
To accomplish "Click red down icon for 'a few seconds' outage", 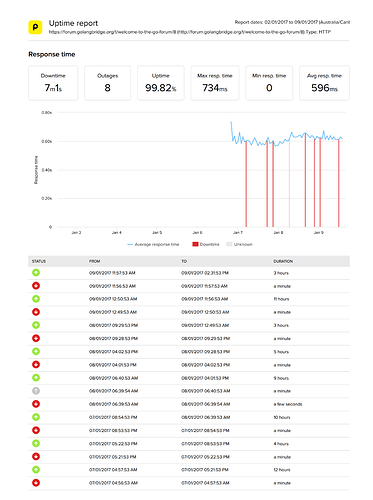I will (36, 404).
